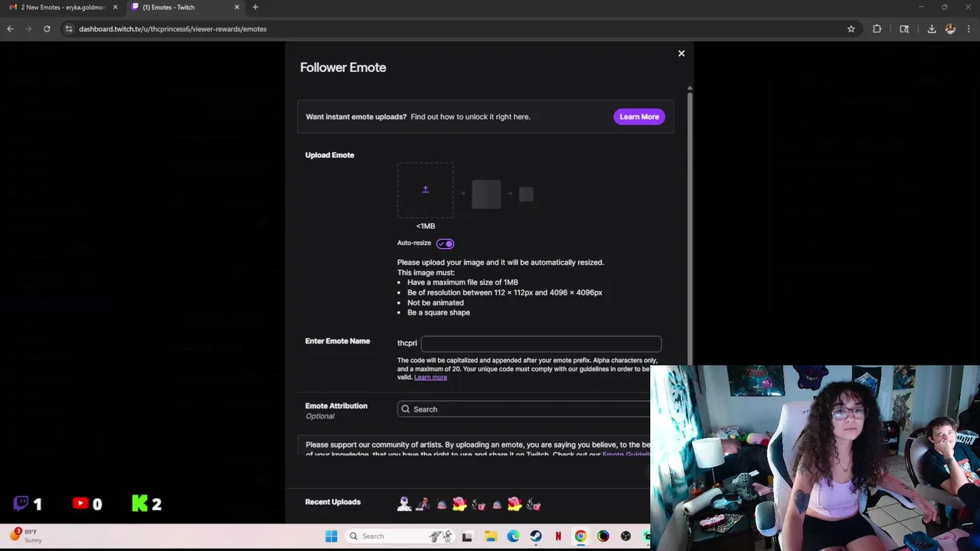Select the first pink Kirby recent upload
The image size is (980, 551).
(x=459, y=504)
